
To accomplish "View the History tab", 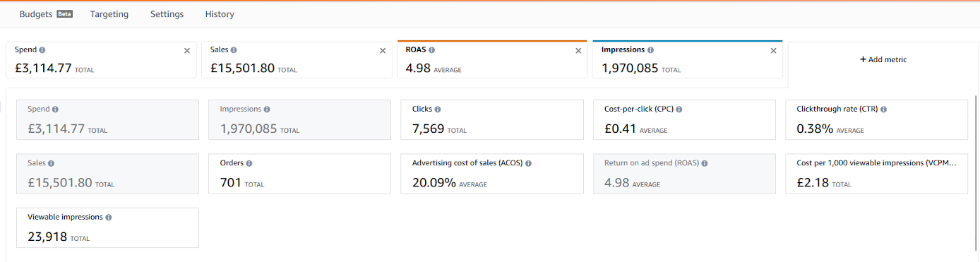I will pyautogui.click(x=220, y=14).
